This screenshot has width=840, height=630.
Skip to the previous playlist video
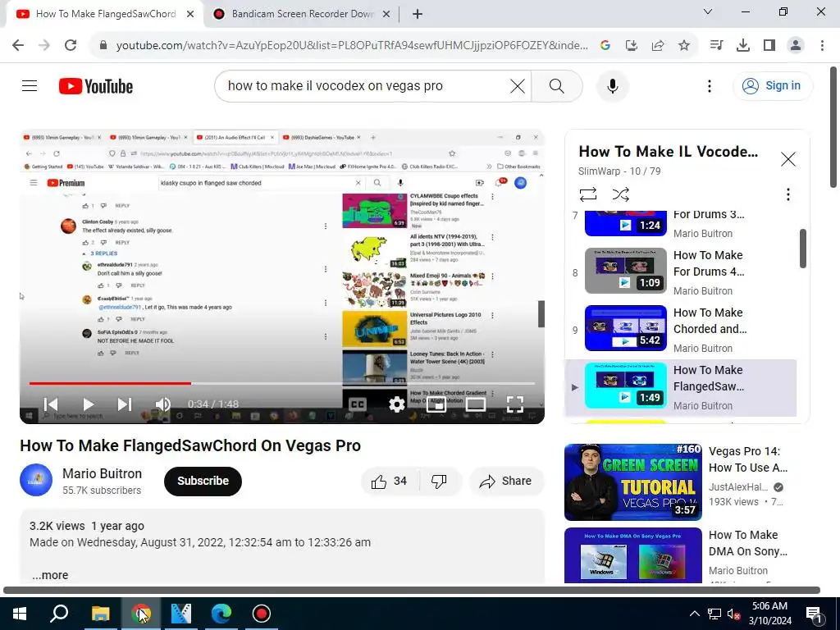(x=51, y=404)
